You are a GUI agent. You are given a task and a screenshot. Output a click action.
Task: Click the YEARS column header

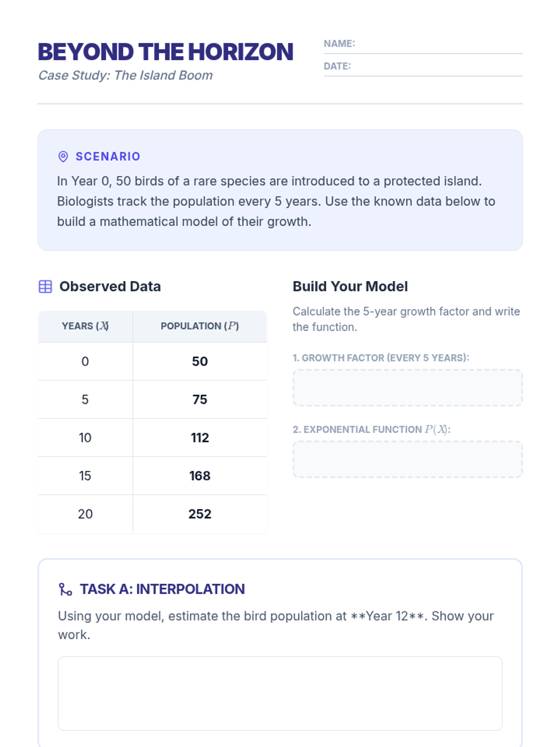pyautogui.click(x=85, y=326)
